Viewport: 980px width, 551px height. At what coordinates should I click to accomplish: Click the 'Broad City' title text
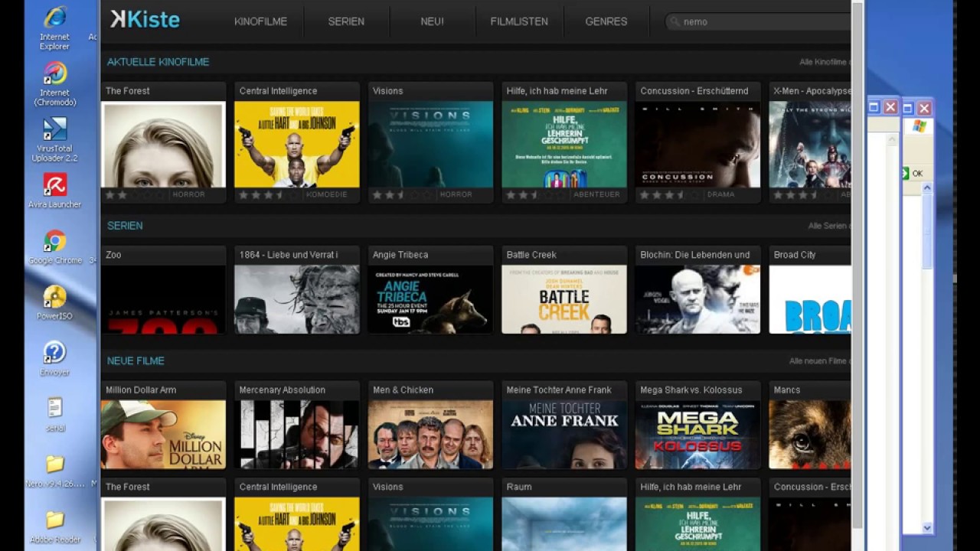coord(795,255)
